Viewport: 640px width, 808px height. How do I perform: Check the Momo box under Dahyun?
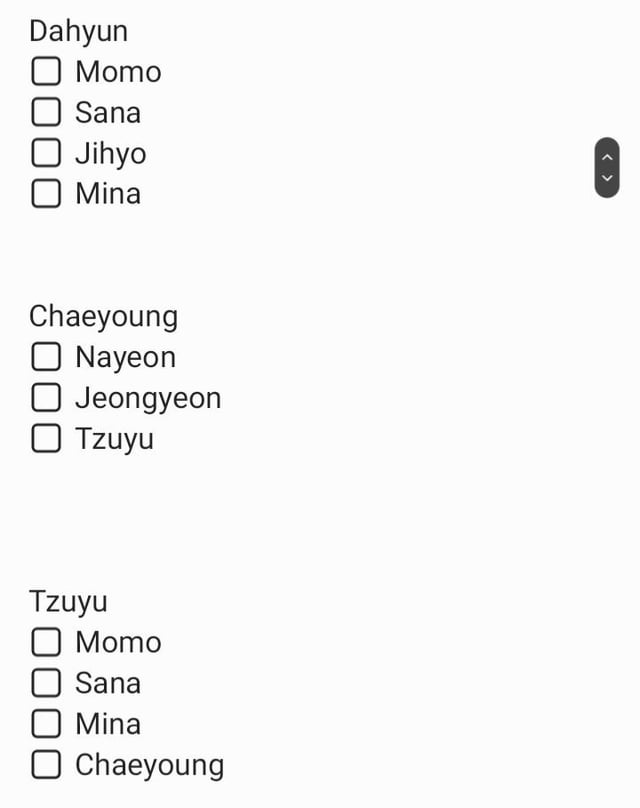click(46, 72)
